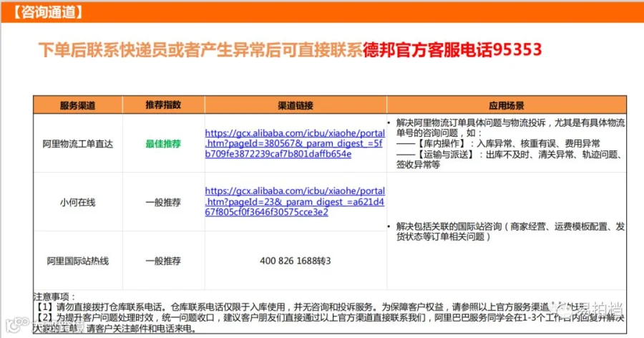Select the 渠道链接 column header

(296, 105)
